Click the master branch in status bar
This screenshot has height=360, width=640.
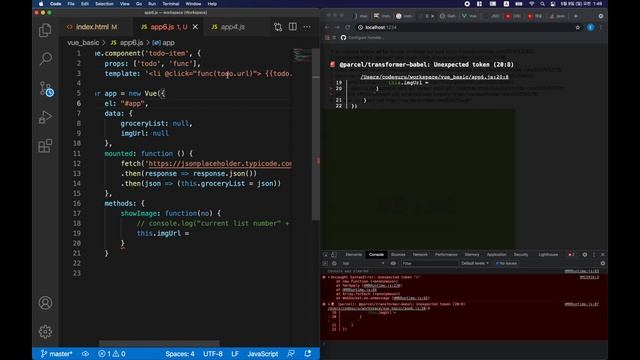click(56, 354)
